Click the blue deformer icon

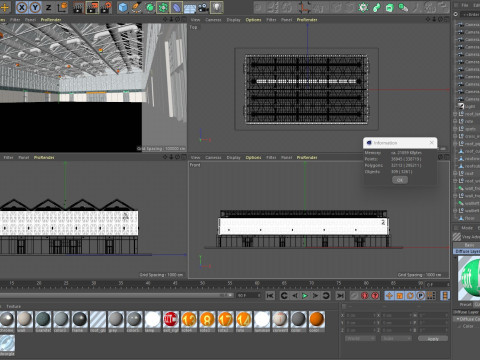[176, 7]
